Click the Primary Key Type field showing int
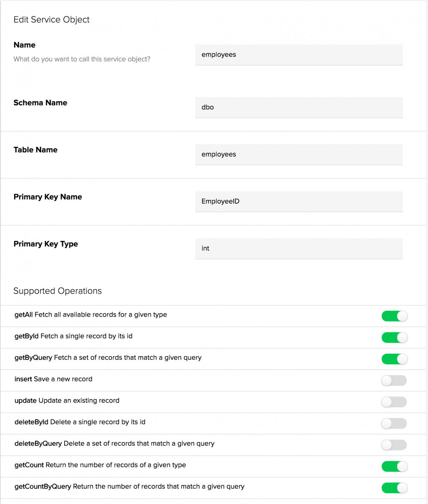Screen dimensions: 428x504 299,248
